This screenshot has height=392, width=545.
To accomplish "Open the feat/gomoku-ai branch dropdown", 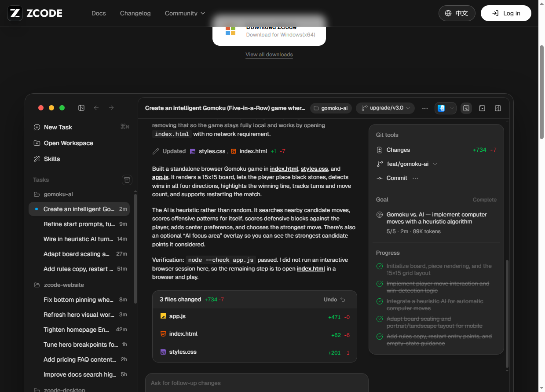I will [x=407, y=164].
